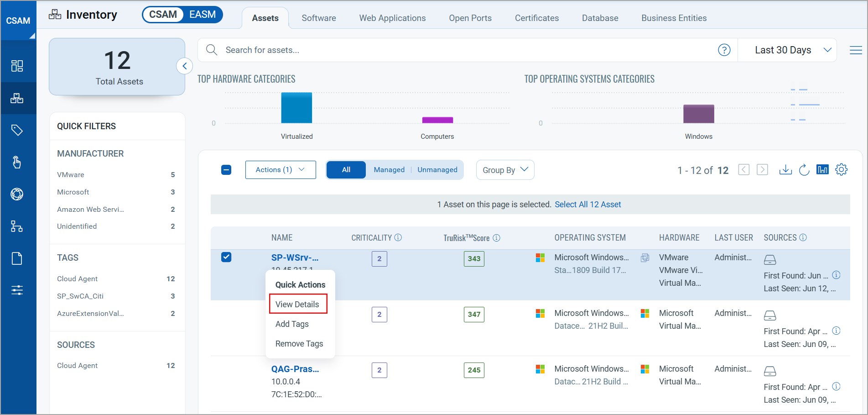Image resolution: width=868 pixels, height=415 pixels.
Task: Sort by the NAME column header
Action: point(282,237)
